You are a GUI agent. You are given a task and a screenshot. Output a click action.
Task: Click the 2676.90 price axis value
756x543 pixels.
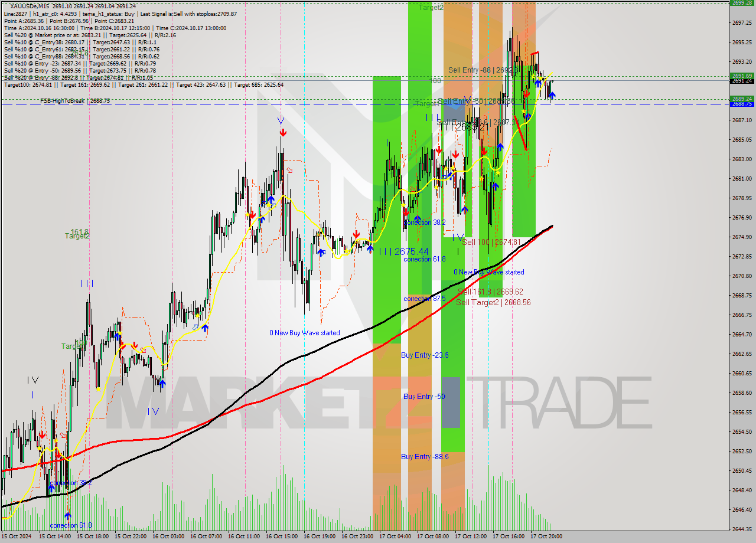click(x=742, y=217)
